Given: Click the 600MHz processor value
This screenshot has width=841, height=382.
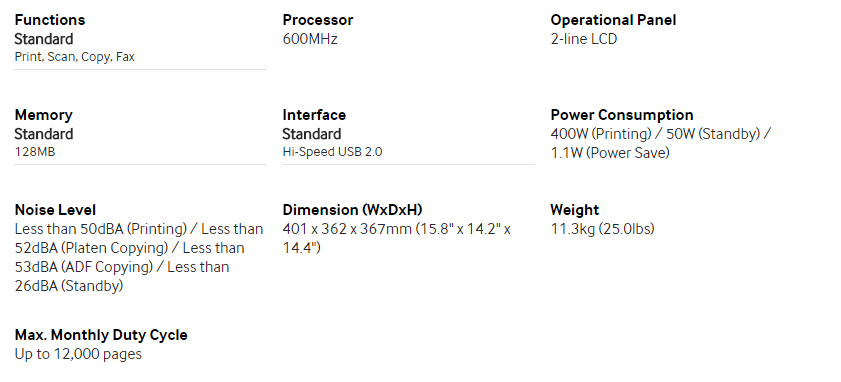Looking at the screenshot, I should click(x=309, y=39).
